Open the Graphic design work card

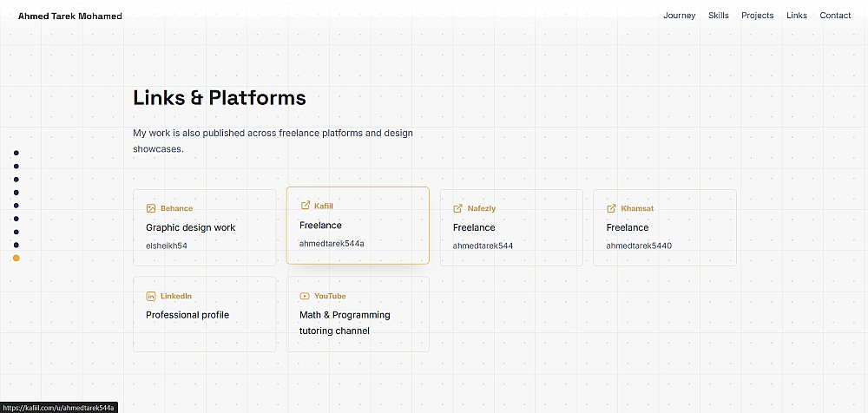click(x=204, y=227)
